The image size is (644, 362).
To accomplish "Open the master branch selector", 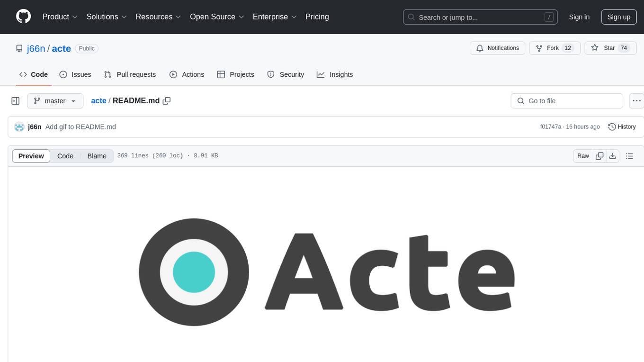I will pyautogui.click(x=55, y=101).
